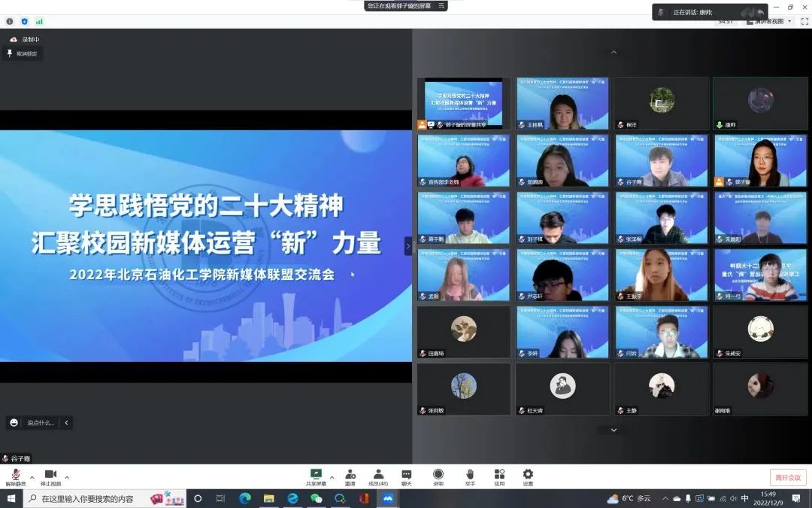Open meeting Settings (设置) gear
The image size is (812, 508).
pyautogui.click(x=528, y=476)
